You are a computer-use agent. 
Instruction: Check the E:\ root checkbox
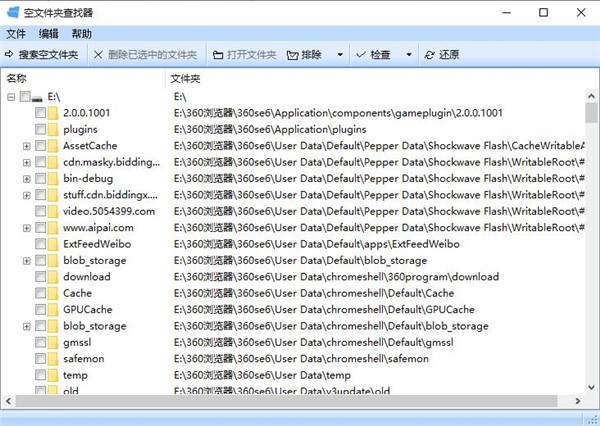click(25, 96)
